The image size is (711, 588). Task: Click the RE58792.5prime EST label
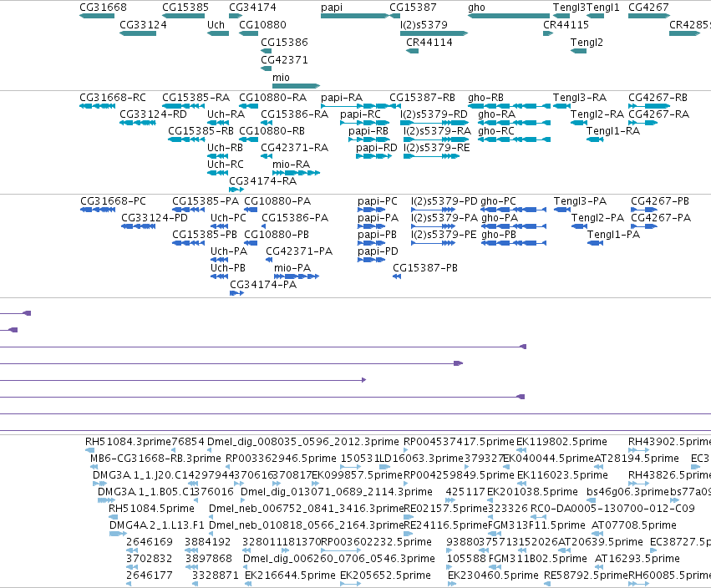pos(586,575)
